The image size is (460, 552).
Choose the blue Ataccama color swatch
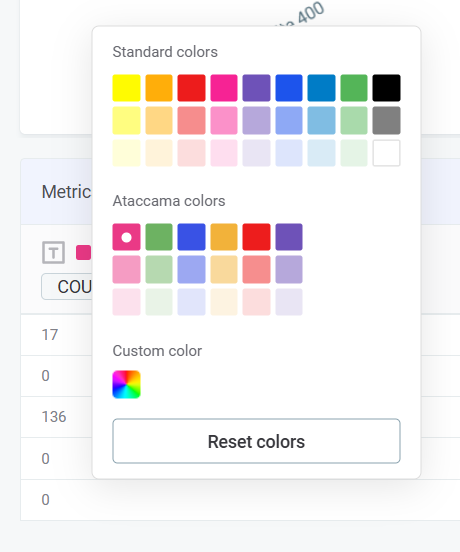(x=191, y=237)
